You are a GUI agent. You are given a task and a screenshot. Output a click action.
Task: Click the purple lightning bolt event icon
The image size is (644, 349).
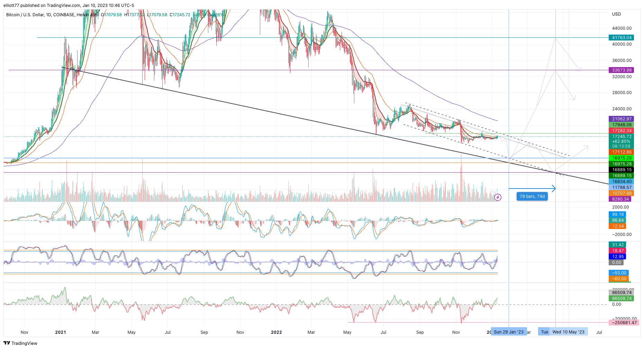pyautogui.click(x=498, y=198)
